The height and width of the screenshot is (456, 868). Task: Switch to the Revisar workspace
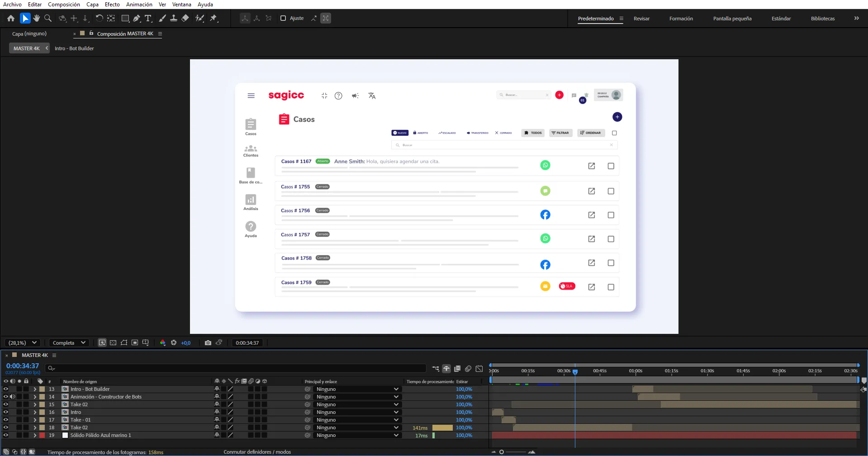641,19
